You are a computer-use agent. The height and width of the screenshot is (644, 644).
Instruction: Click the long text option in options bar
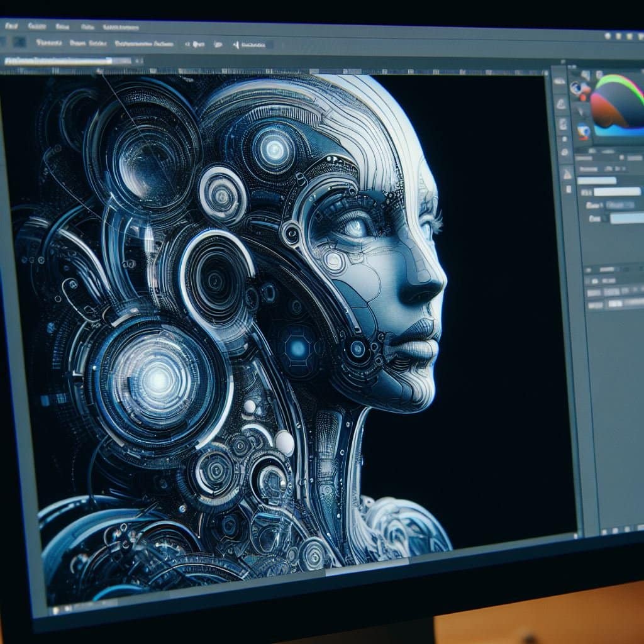click(143, 44)
